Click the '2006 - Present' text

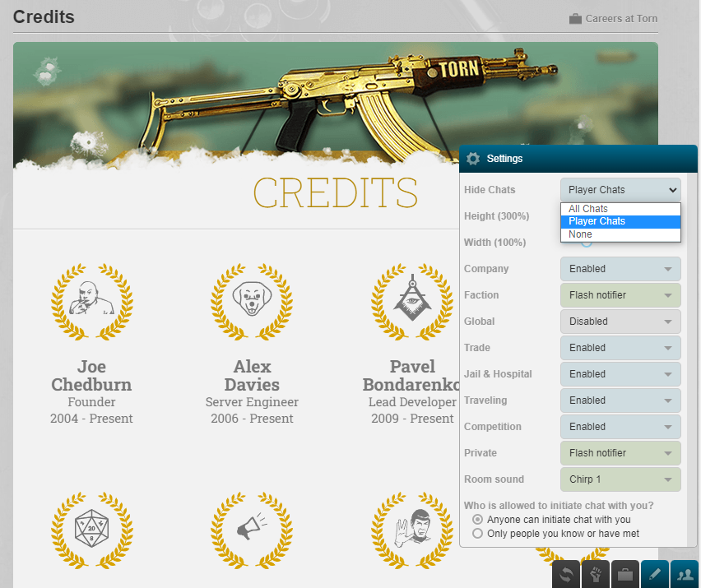click(252, 419)
